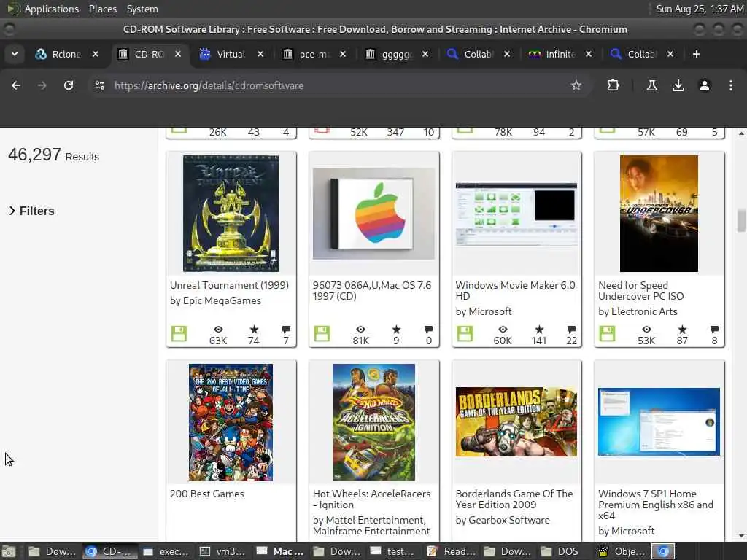747x560 pixels.
Task: Open the Places menu
Action: 102,9
